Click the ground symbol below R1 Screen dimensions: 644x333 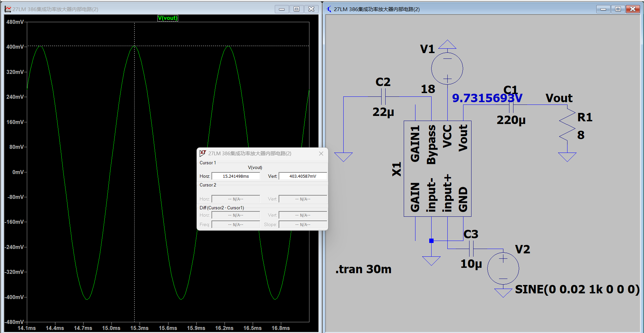point(567,157)
